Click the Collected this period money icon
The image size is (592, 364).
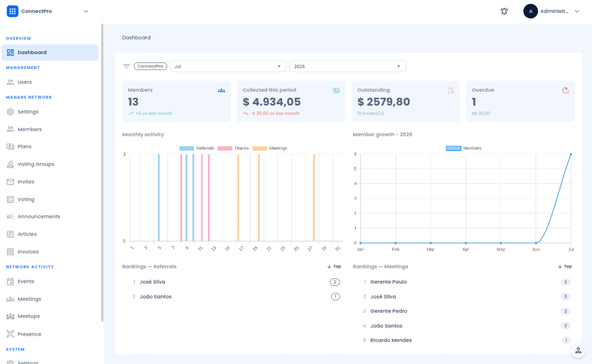tap(336, 90)
